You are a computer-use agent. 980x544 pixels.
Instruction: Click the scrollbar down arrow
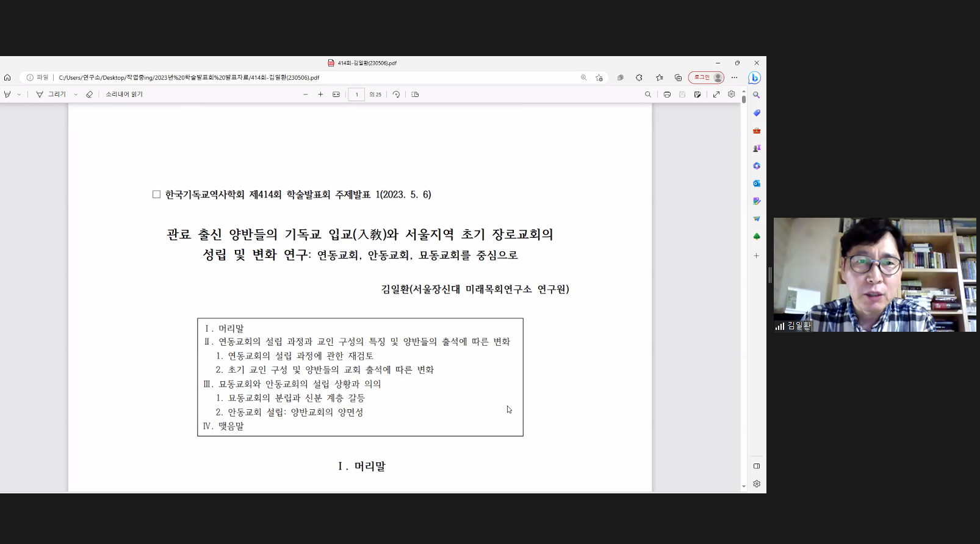click(744, 487)
